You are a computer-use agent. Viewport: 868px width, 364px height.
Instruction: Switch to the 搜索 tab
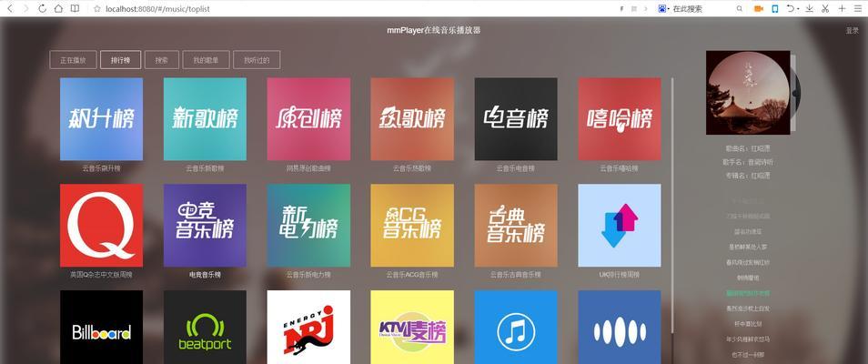162,60
